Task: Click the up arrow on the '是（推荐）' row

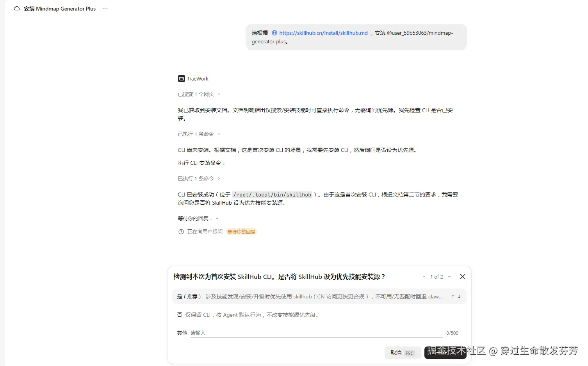Action: [x=453, y=297]
